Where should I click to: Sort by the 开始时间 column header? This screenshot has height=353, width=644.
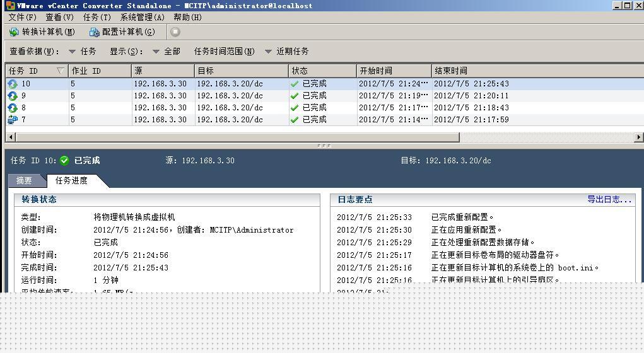[394, 71]
